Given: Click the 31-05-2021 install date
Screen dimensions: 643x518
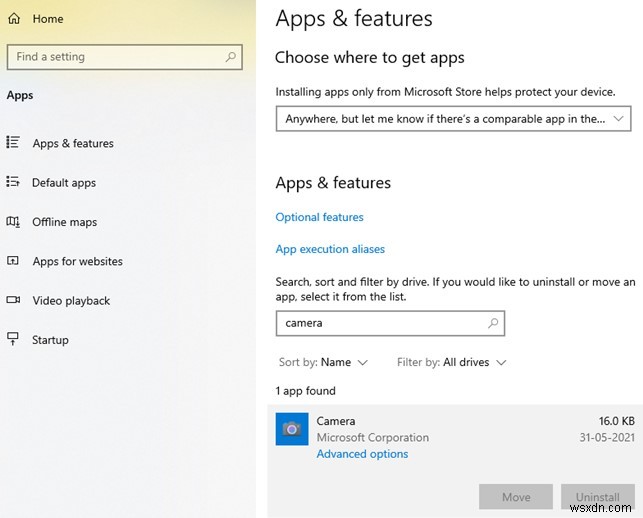Looking at the screenshot, I should tap(607, 438).
